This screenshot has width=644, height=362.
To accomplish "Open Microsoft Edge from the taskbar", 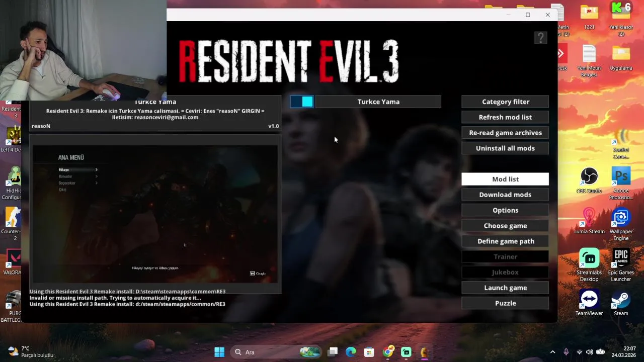I will pyautogui.click(x=351, y=352).
